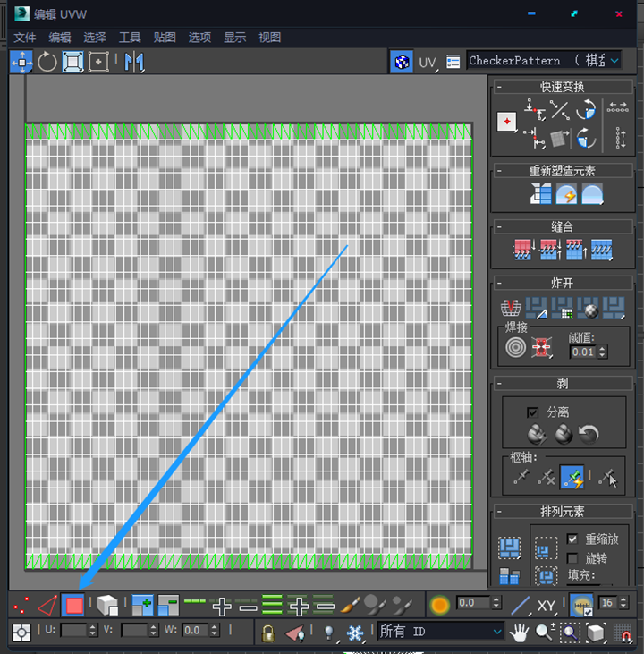The image size is (644, 654).
Task: Toggle checker map display button
Action: [402, 62]
